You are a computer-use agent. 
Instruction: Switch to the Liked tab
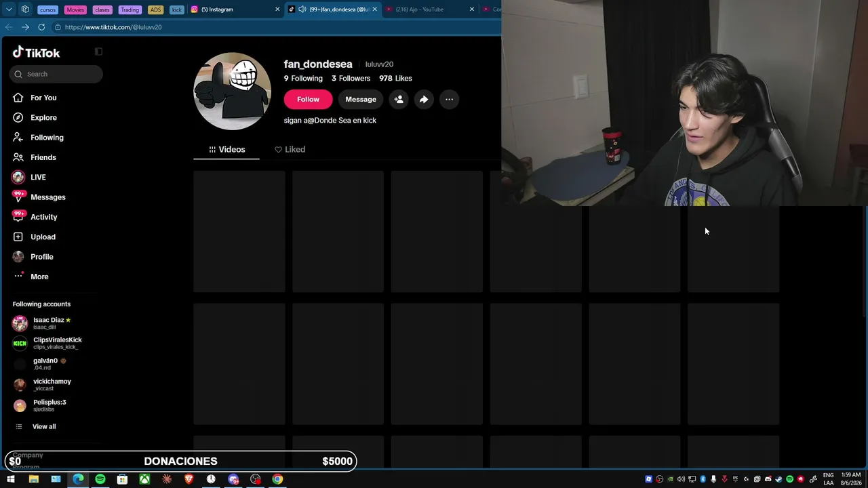290,149
